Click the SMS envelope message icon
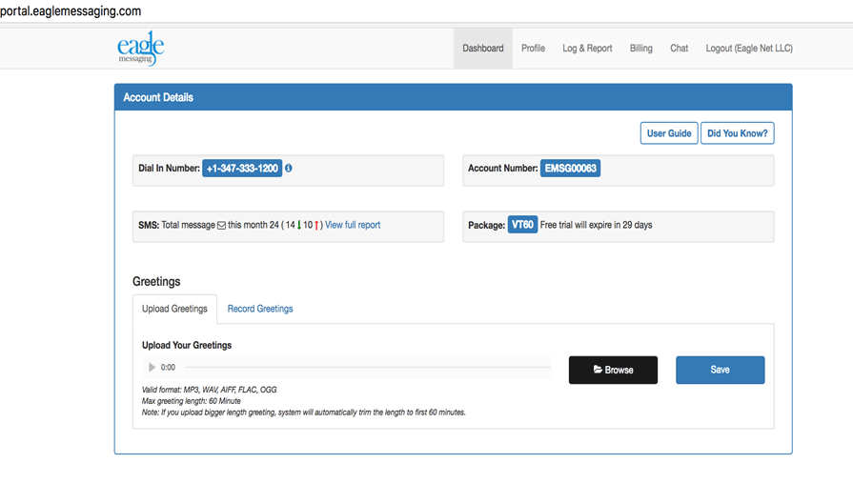The height and width of the screenshot is (504, 853). [x=221, y=226]
